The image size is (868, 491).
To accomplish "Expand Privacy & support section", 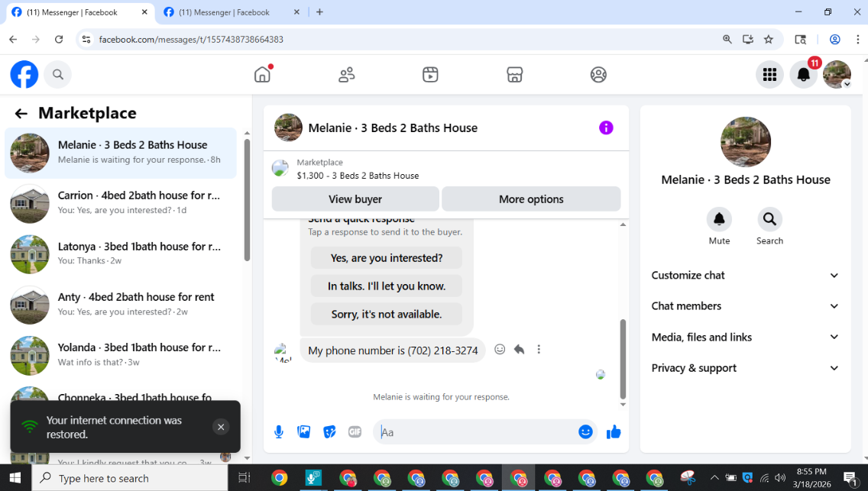I will coord(745,368).
